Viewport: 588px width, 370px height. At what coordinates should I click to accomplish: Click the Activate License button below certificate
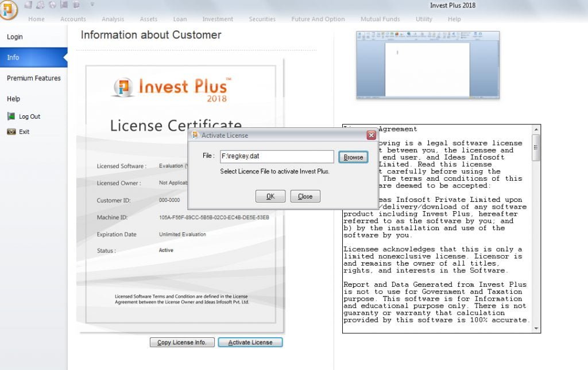coord(250,342)
